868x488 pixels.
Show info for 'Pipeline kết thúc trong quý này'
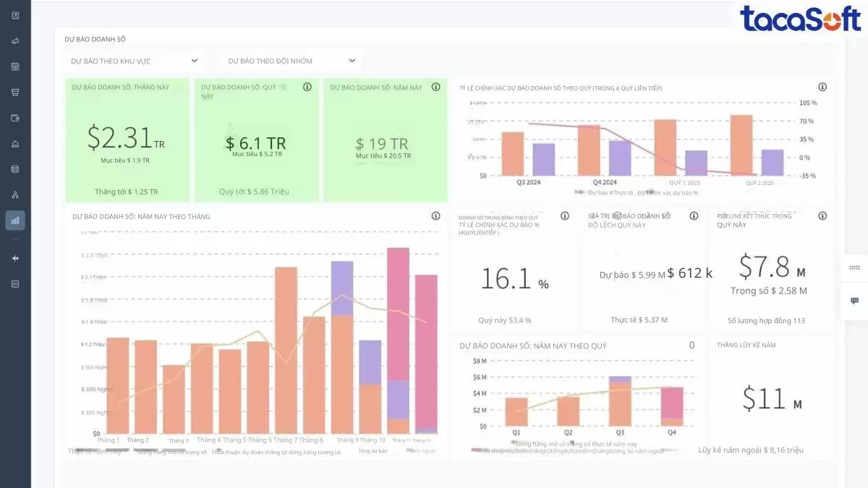click(822, 215)
